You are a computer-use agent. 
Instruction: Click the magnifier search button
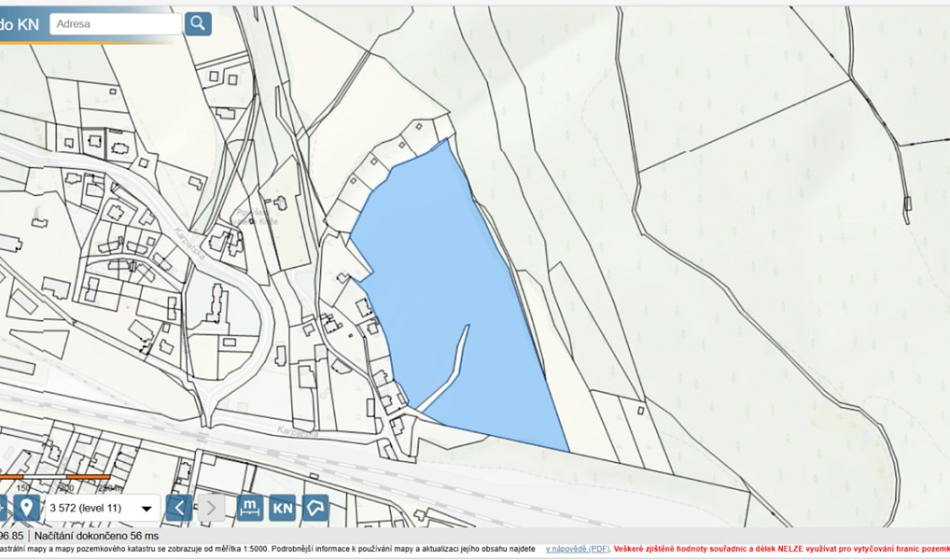click(x=198, y=23)
